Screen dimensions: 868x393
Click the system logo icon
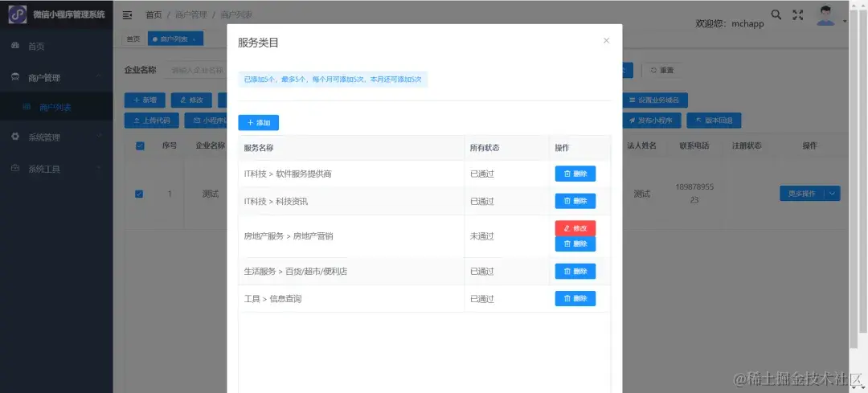(17, 14)
